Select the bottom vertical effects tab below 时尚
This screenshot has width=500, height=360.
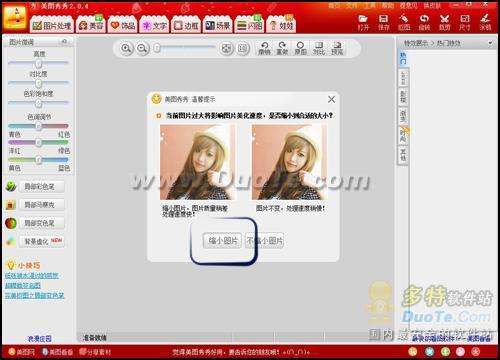tap(403, 155)
